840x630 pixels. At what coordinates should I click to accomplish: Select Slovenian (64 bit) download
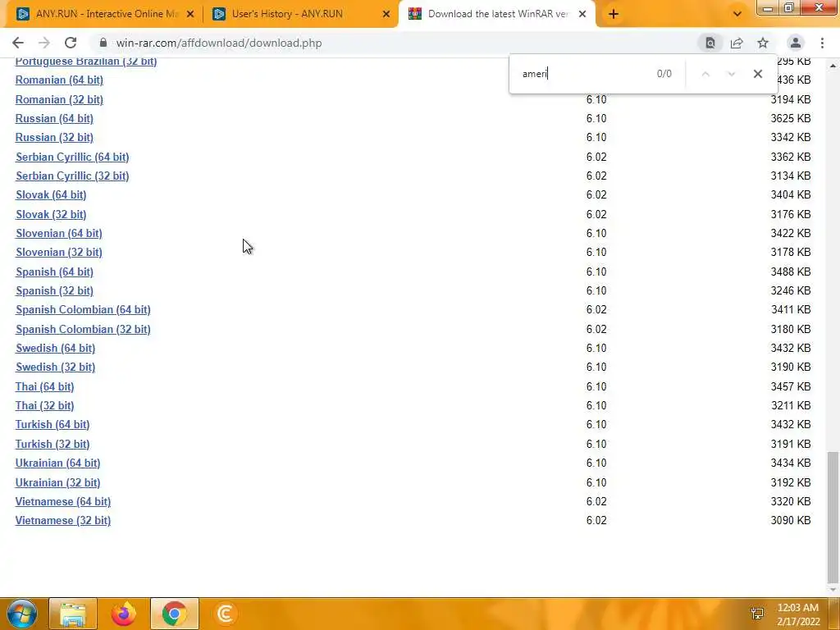pos(59,234)
